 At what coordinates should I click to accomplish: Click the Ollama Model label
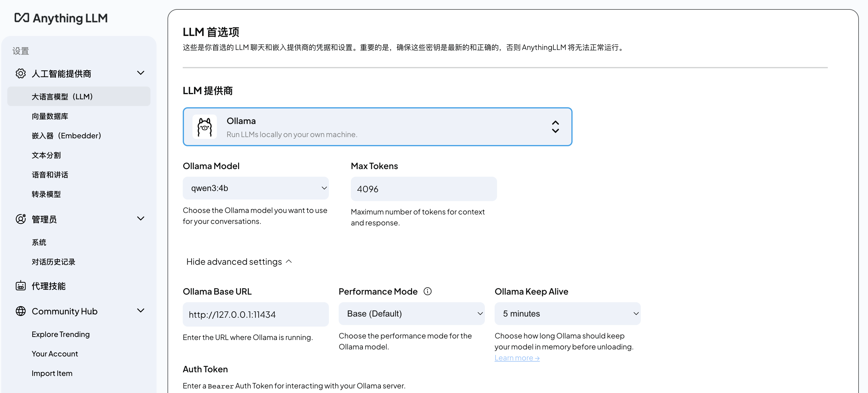click(211, 166)
